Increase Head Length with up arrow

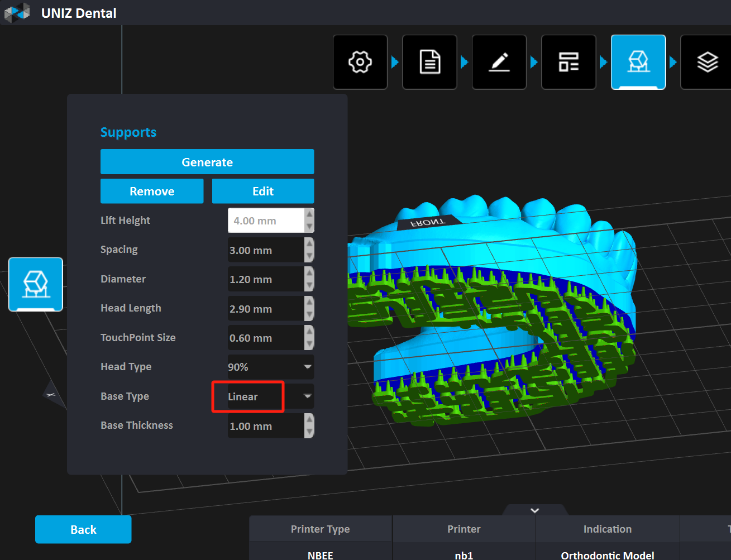point(309,303)
